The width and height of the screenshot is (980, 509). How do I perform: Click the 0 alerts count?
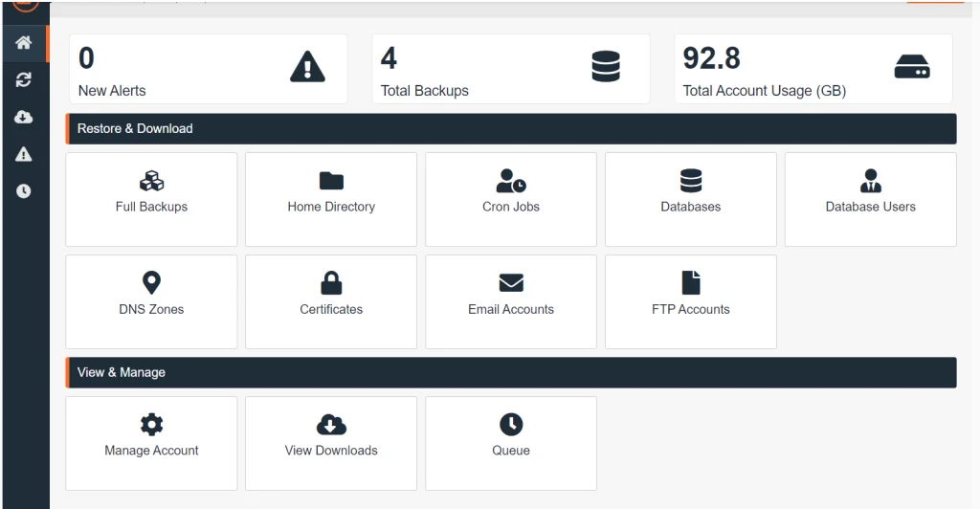coord(86,58)
